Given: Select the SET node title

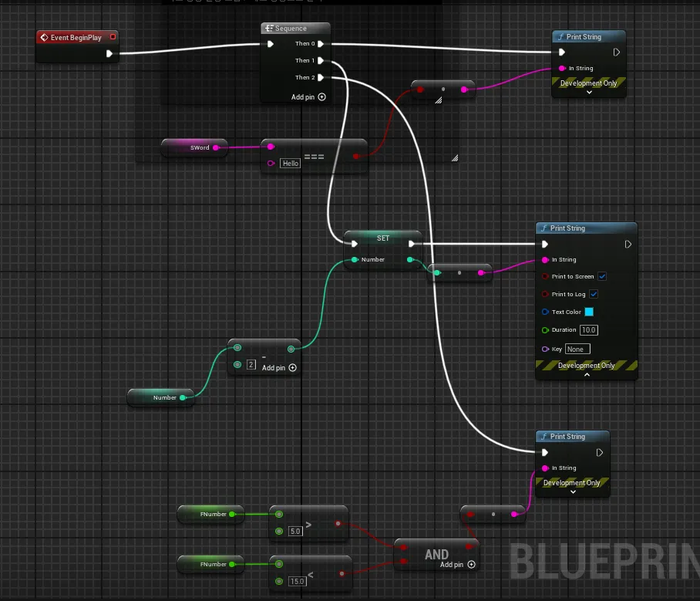Looking at the screenshot, I should tap(383, 238).
